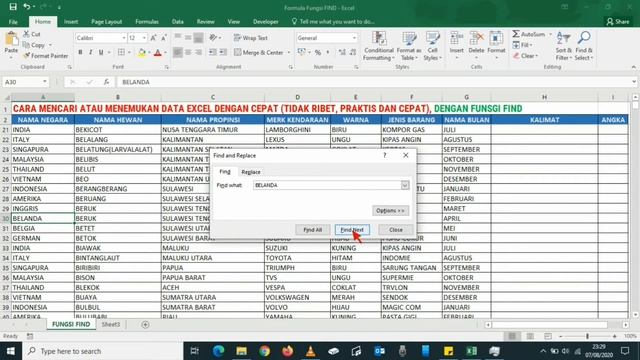Click Decrease Indent icon
Screen dimensions: 640x360
click(213, 52)
